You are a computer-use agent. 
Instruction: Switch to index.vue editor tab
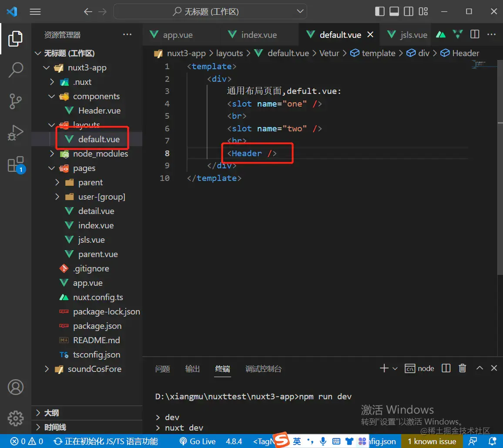pos(259,35)
